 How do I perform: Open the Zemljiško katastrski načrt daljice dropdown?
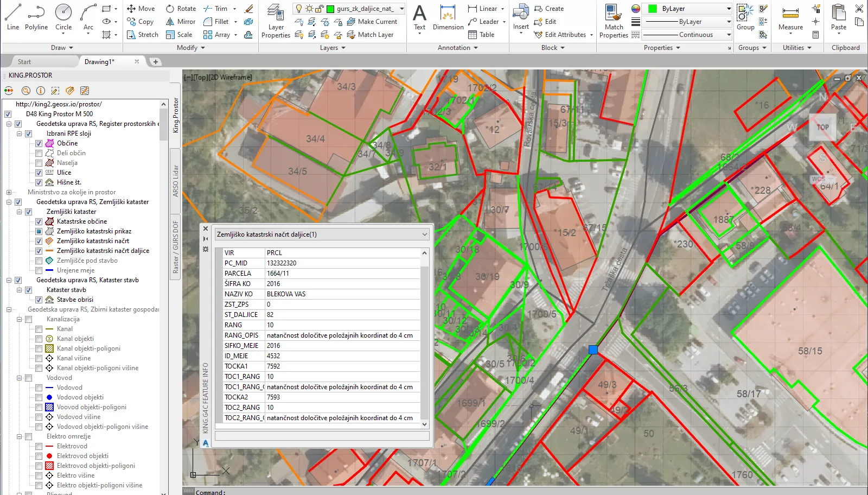point(425,234)
